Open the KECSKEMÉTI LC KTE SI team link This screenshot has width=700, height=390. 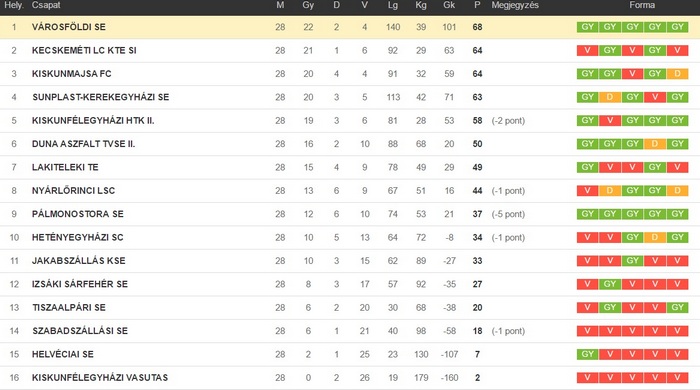click(84, 50)
